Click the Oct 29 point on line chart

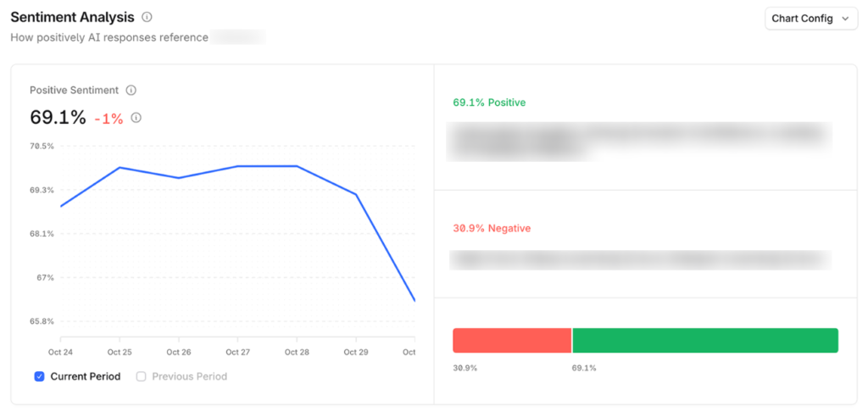[x=355, y=194]
